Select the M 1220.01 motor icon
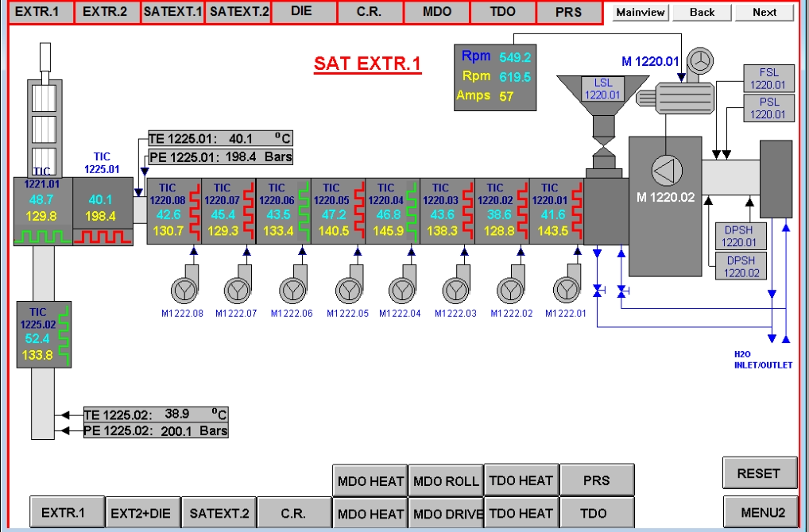The height and width of the screenshot is (532, 809). (700, 60)
